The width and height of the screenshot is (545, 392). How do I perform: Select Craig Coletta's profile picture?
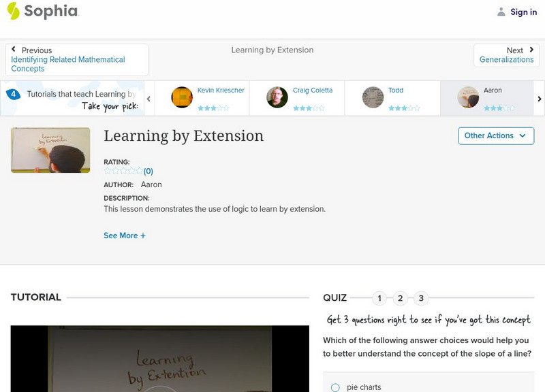[277, 96]
